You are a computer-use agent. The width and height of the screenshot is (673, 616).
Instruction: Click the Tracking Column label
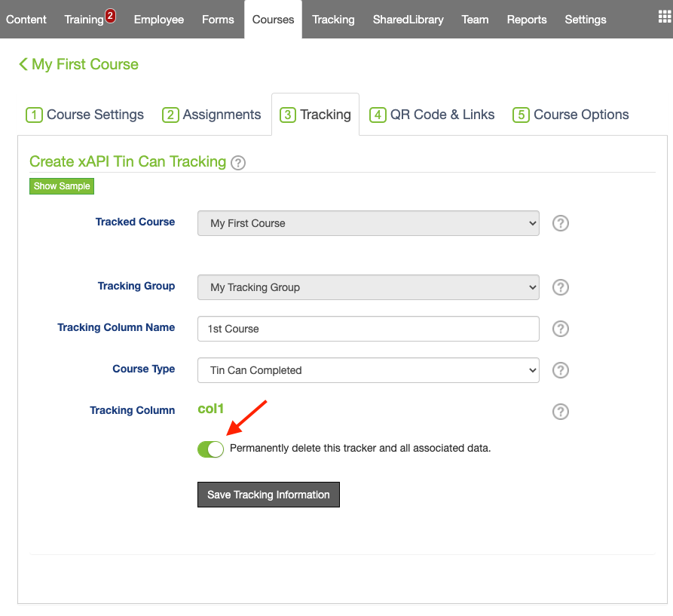coord(133,410)
